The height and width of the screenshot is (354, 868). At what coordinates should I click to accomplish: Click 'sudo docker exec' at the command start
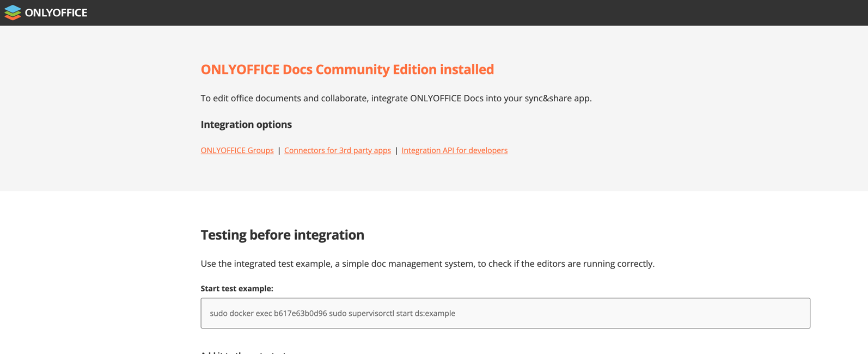click(x=240, y=314)
